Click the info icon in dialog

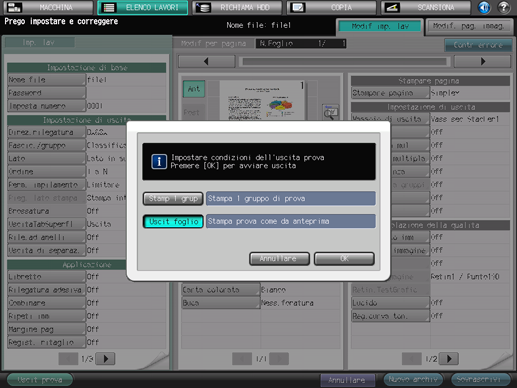click(x=159, y=162)
